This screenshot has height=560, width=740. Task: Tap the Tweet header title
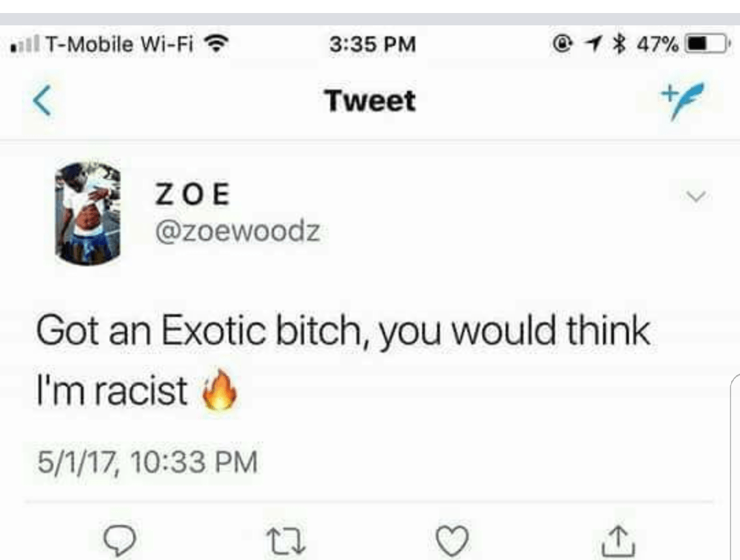click(x=370, y=101)
